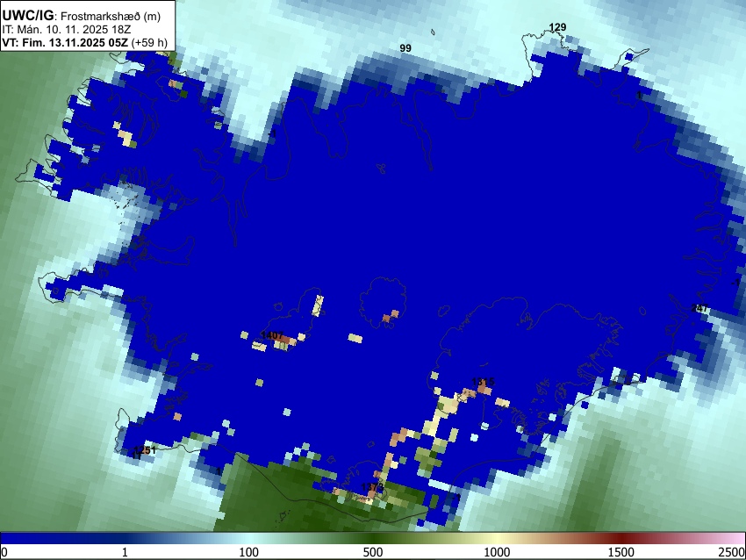Click the dark green colorbar segment above 500
This screenshot has width=746, height=560.
pos(373,538)
